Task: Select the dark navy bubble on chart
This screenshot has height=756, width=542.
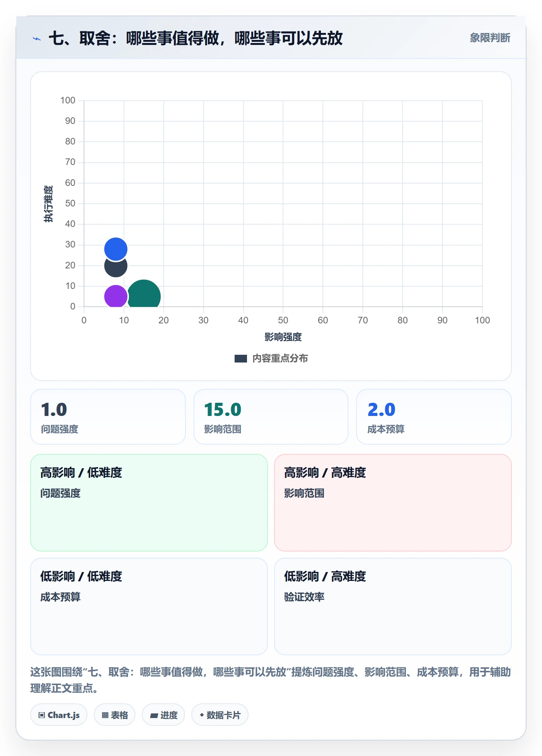Action: pos(116,268)
